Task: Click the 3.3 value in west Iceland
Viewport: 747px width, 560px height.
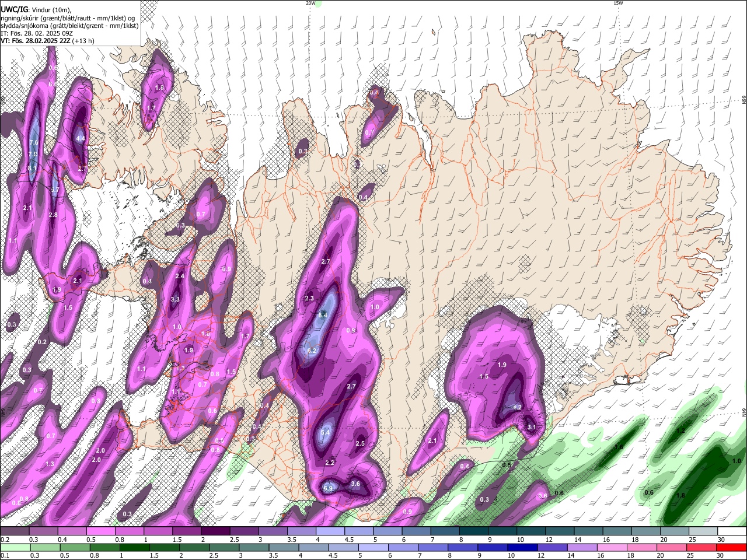Action: click(x=175, y=299)
